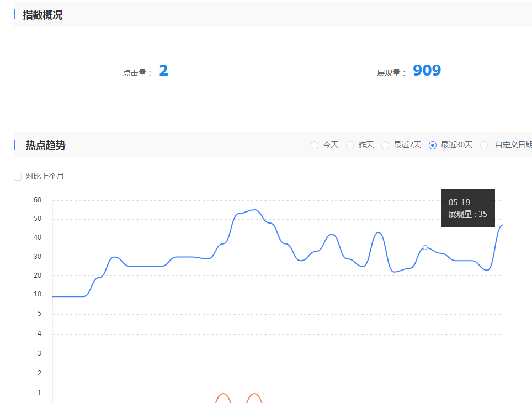Screen dimensions: 532x403
Task: Click the 热点趋势 section heading
Action: coord(45,145)
